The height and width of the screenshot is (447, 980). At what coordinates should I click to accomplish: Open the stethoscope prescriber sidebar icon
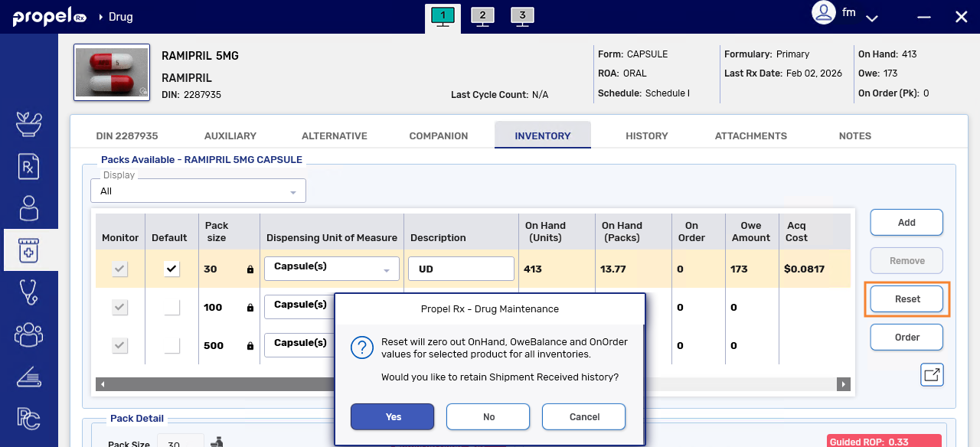28,292
